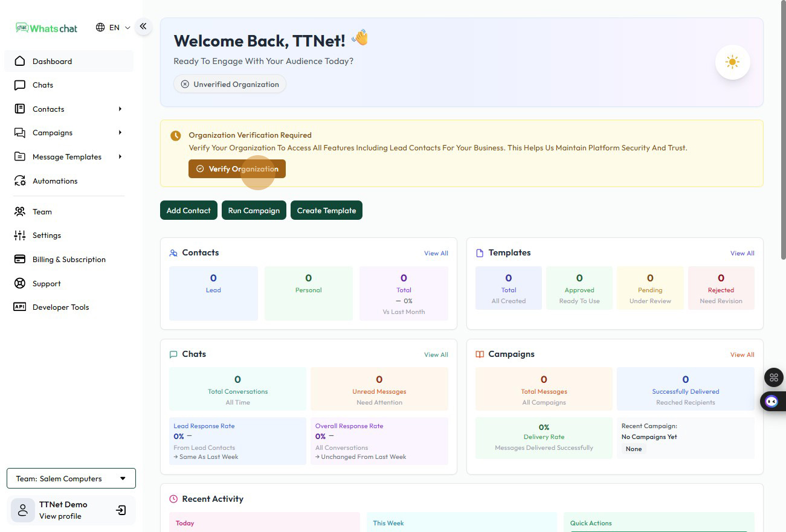Click the Run Campaign button
The width and height of the screenshot is (786, 532).
[x=254, y=211]
